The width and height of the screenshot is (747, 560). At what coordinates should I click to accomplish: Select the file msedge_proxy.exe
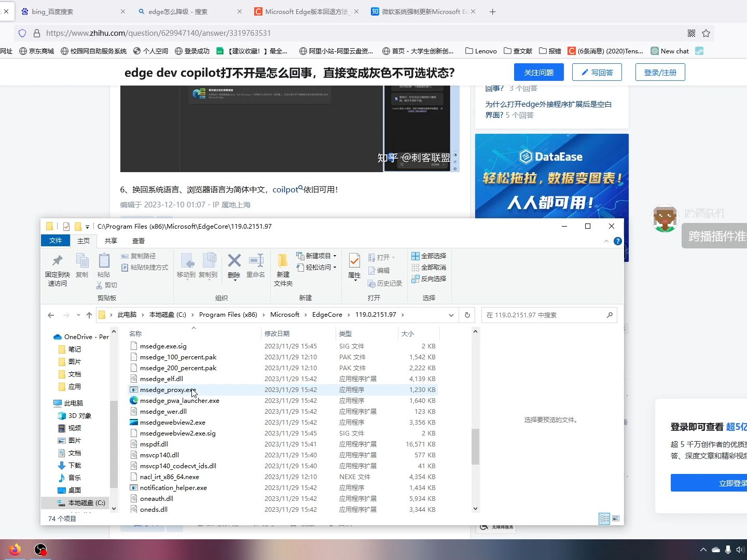pyautogui.click(x=283, y=390)
